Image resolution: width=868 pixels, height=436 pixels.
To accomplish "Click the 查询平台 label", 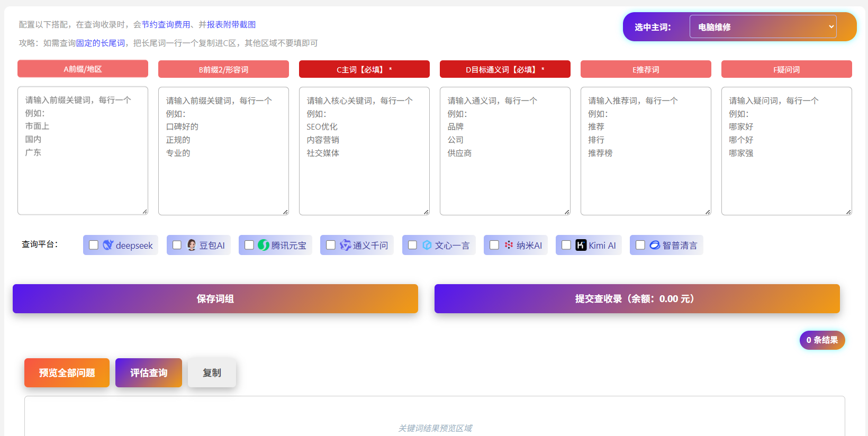I will point(40,244).
